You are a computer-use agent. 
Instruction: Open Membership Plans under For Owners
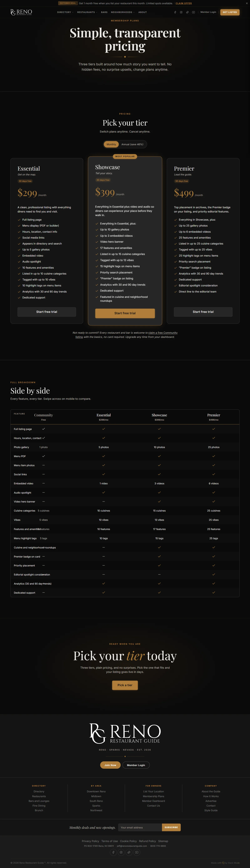tap(154, 796)
